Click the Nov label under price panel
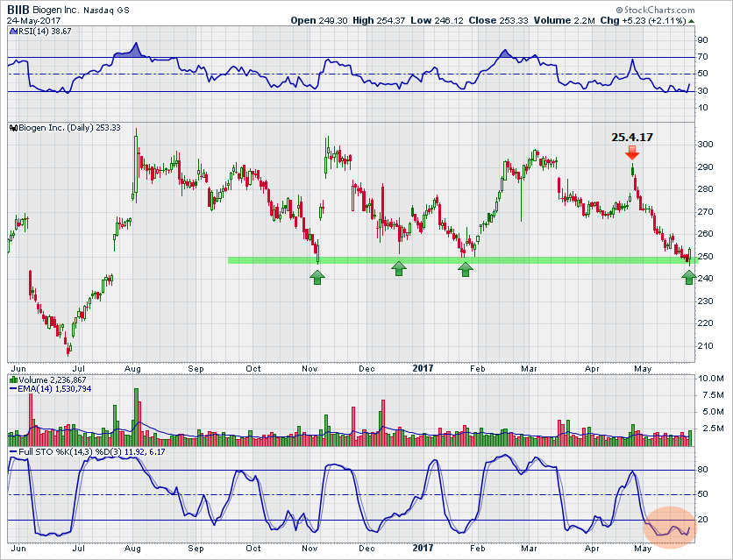Image resolution: width=733 pixels, height=560 pixels. pos(310,368)
